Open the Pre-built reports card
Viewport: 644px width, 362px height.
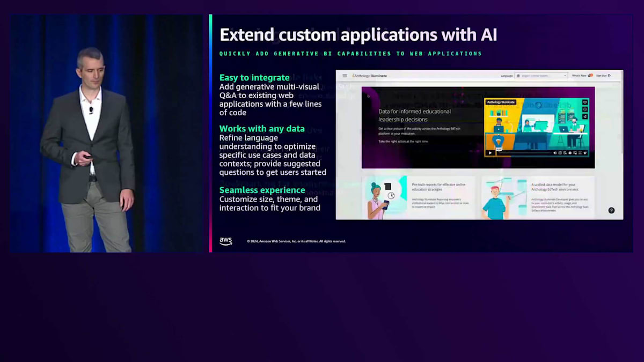point(419,197)
